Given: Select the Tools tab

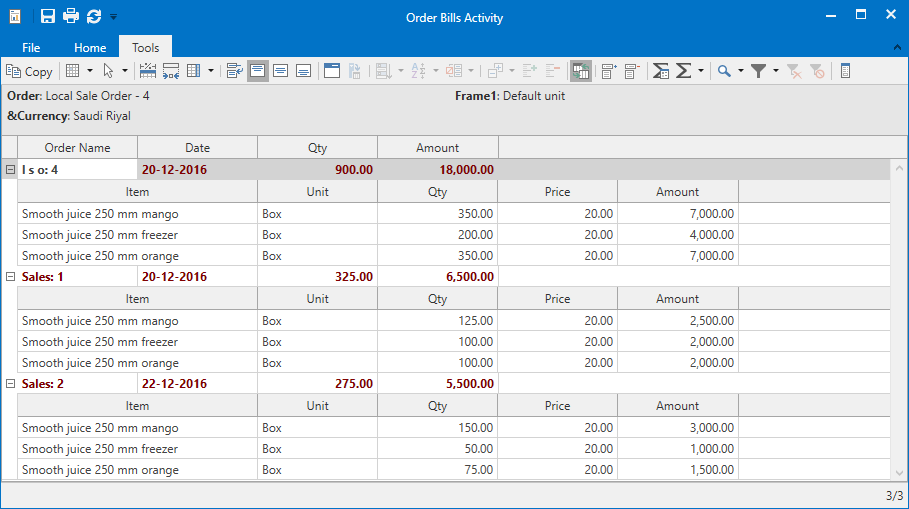Looking at the screenshot, I should click(x=145, y=48).
